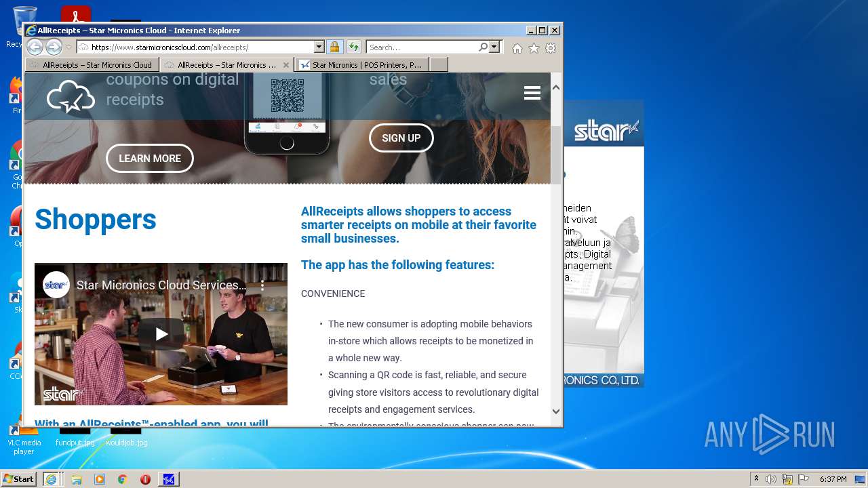Open Chrome from the taskbar
Screen dimensions: 868x488
click(123, 479)
